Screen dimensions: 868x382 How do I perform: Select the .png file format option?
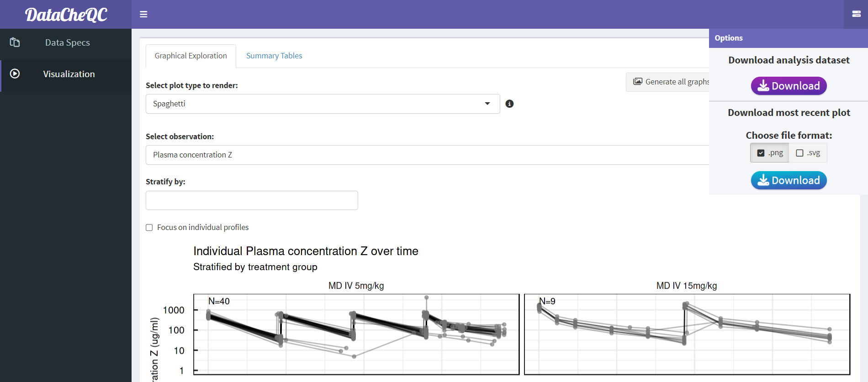[769, 153]
